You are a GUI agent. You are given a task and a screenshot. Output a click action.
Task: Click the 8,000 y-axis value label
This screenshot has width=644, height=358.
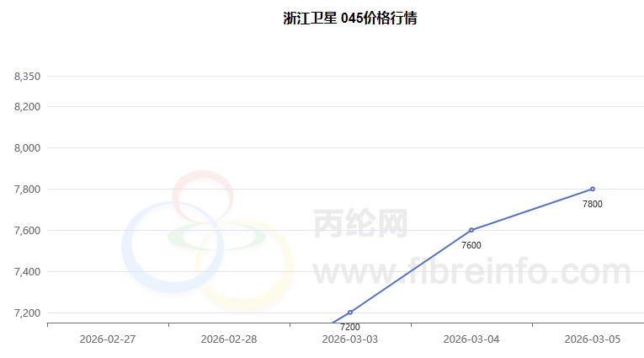tap(27, 148)
